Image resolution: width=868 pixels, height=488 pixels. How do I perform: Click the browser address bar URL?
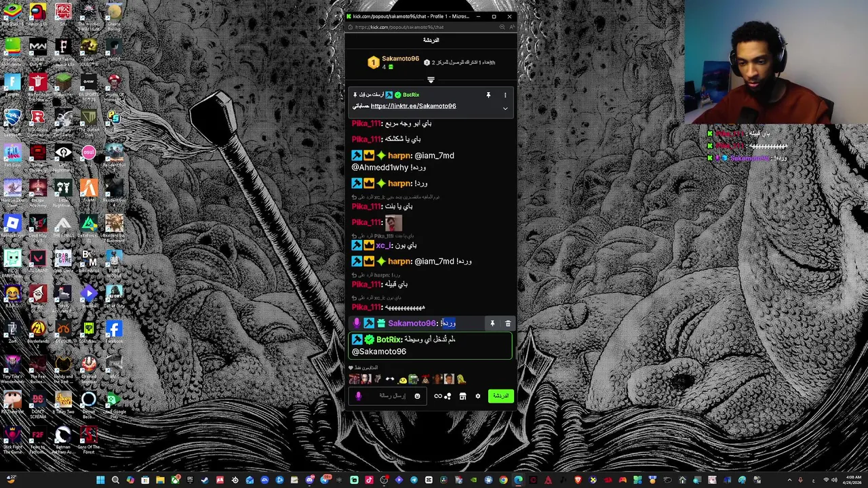click(399, 27)
